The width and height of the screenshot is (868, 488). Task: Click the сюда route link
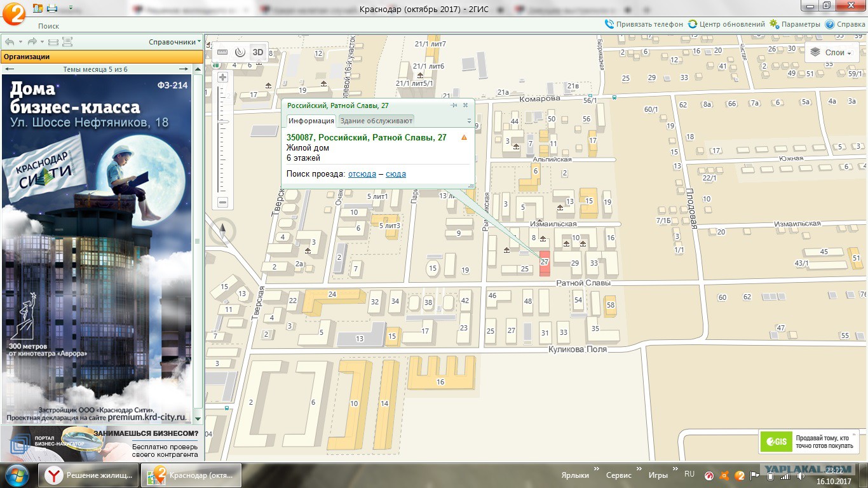tap(396, 173)
